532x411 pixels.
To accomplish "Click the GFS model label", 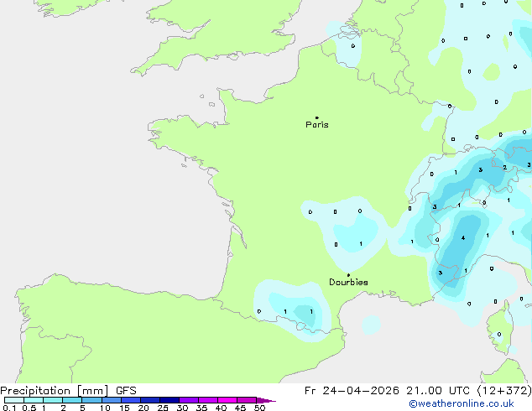I will (126, 391).
